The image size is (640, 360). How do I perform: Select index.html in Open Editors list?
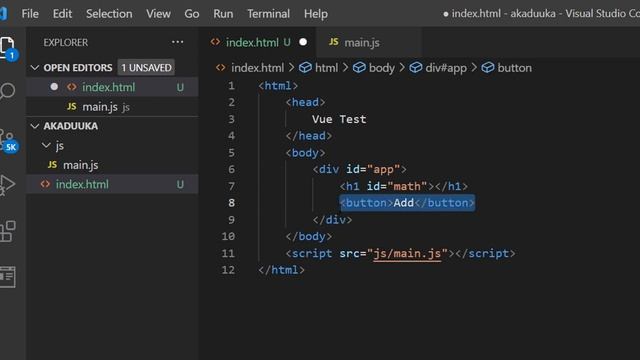pos(113,87)
